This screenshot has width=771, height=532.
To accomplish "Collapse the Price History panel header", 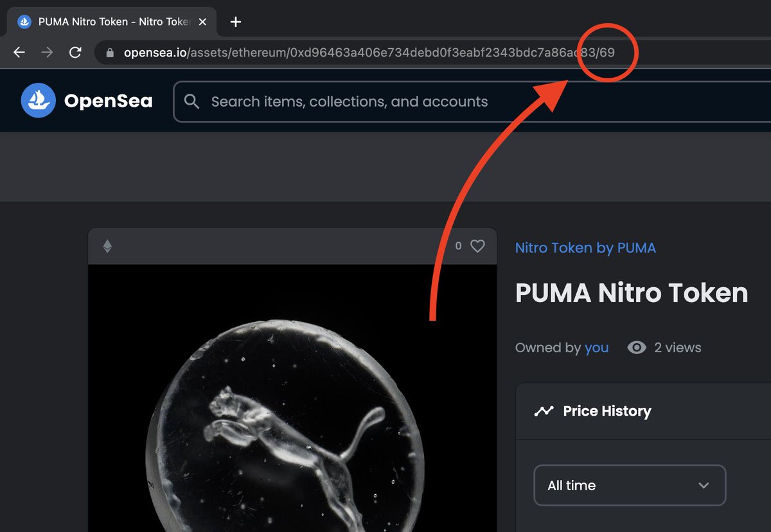I will 643,411.
